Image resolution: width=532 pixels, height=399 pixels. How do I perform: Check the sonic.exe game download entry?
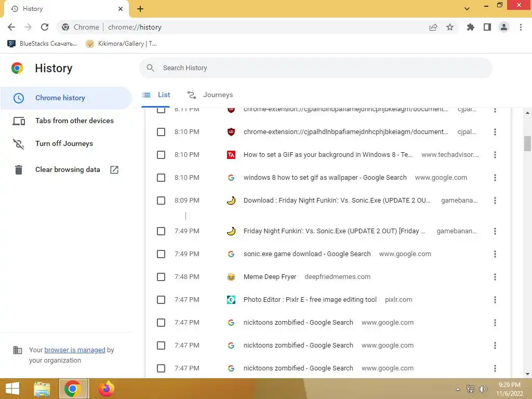[161, 254]
